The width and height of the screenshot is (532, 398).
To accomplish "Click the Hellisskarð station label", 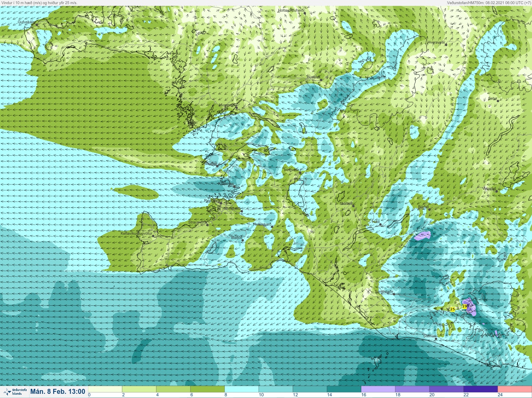I will [x=262, y=224].
